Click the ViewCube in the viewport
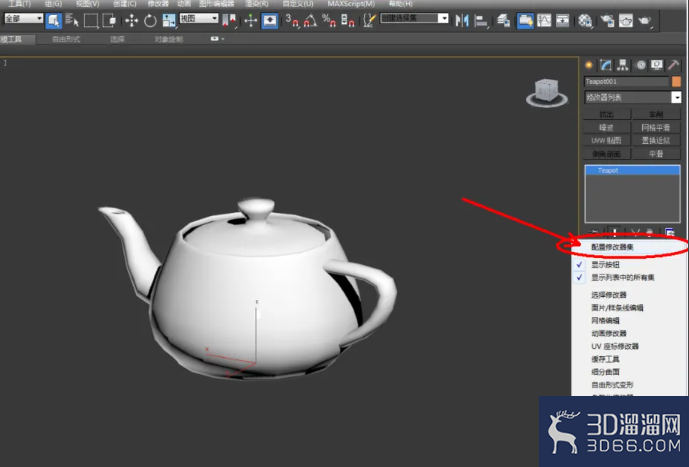This screenshot has width=689, height=467. point(547,92)
